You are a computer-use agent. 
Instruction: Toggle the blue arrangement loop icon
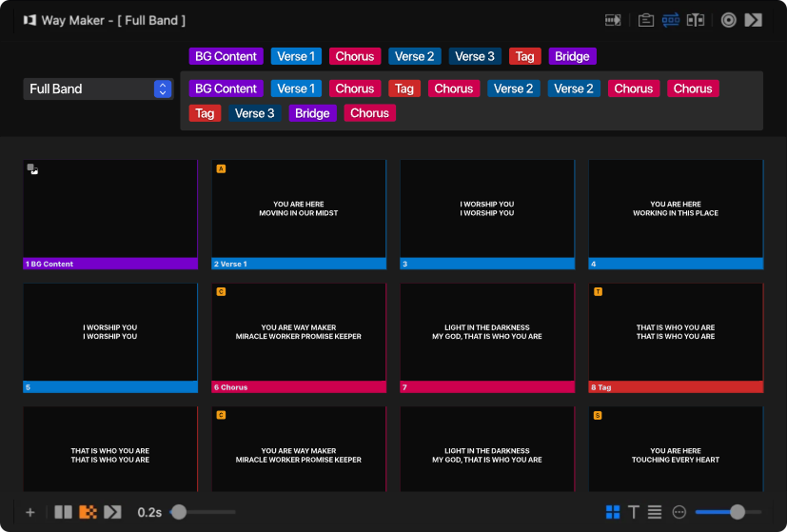coord(671,20)
